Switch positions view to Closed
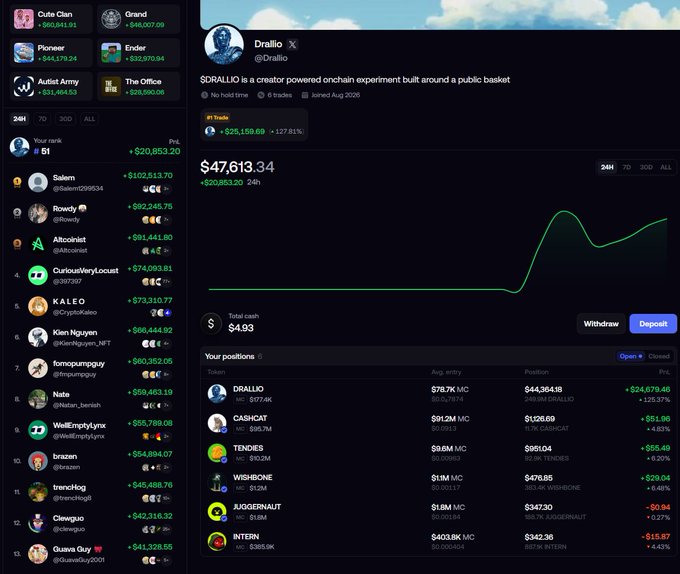The height and width of the screenshot is (574, 680). pos(659,356)
